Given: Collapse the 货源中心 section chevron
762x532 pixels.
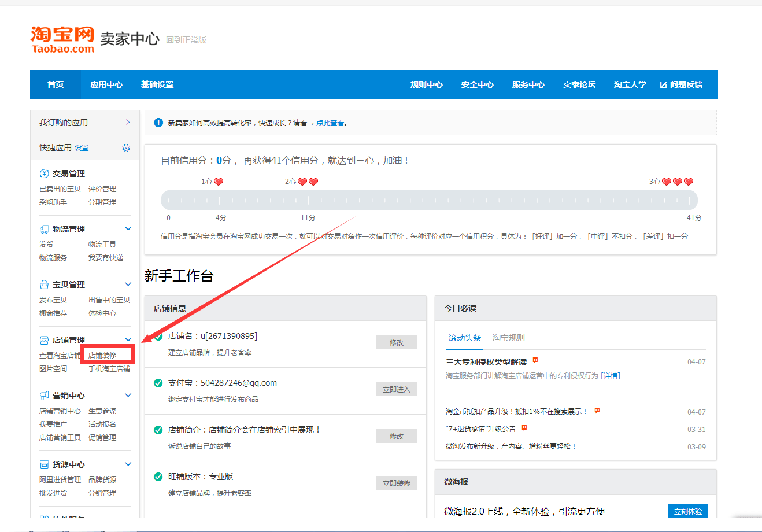Looking at the screenshot, I should pos(128,464).
